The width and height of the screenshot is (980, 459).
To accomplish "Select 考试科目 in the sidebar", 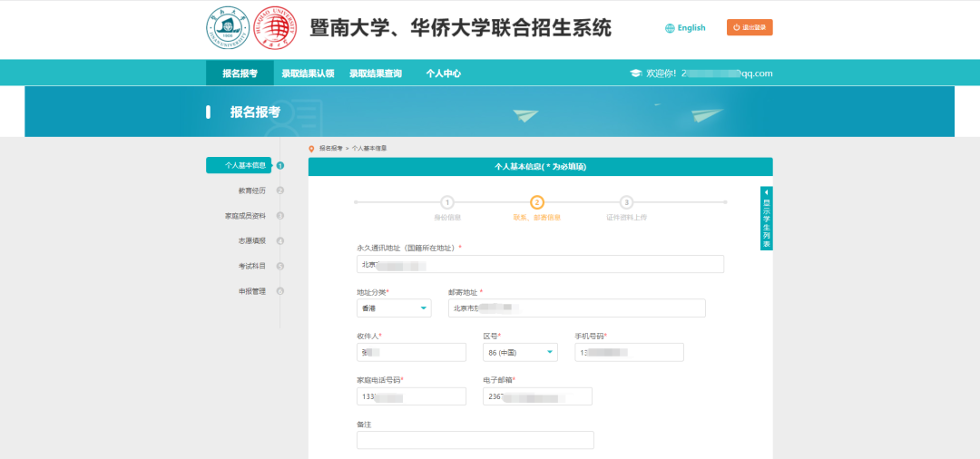I will (252, 266).
